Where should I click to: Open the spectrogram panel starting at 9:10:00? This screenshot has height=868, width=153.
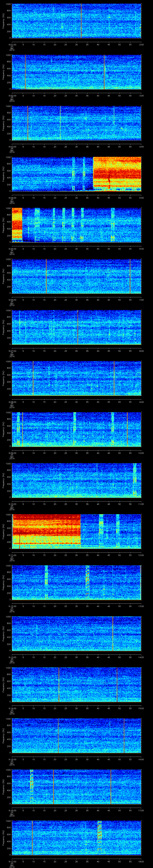pyautogui.click(x=76, y=481)
